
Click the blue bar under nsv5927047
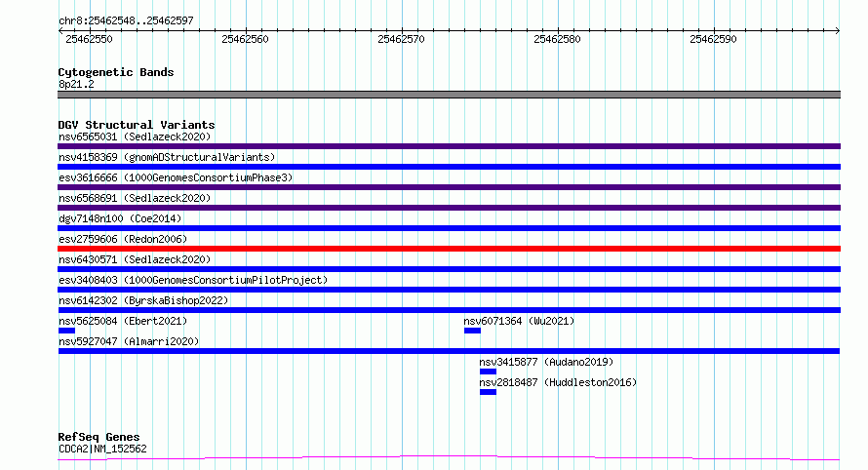tap(449, 351)
